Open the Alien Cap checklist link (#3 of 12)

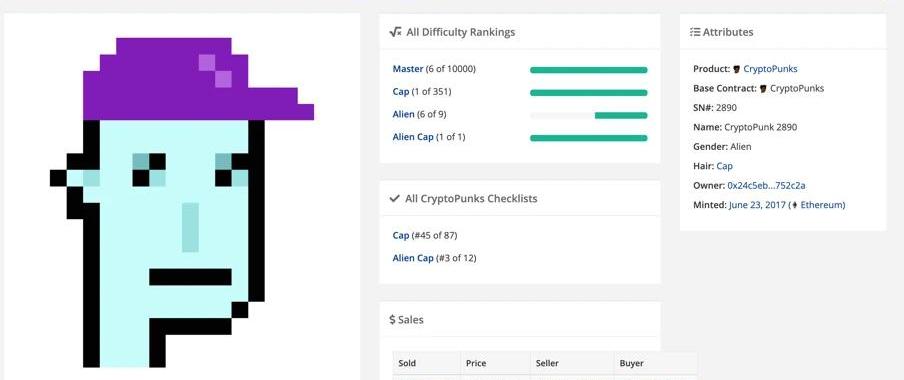click(x=413, y=258)
